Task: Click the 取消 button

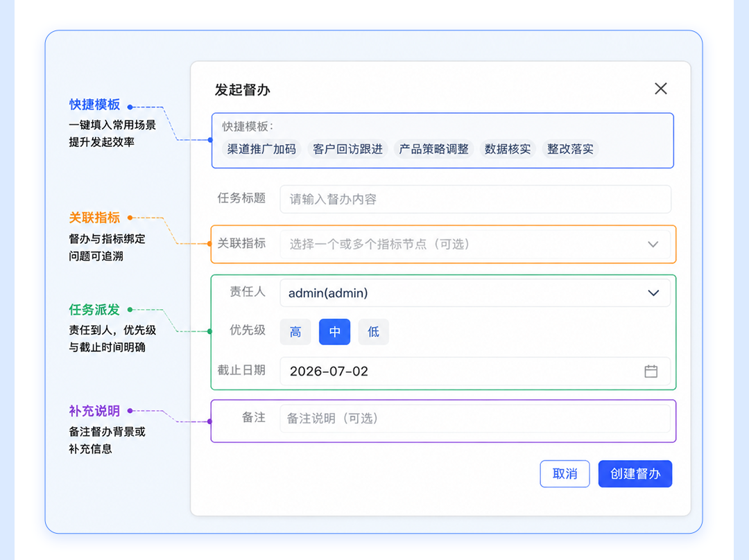Action: click(x=565, y=473)
